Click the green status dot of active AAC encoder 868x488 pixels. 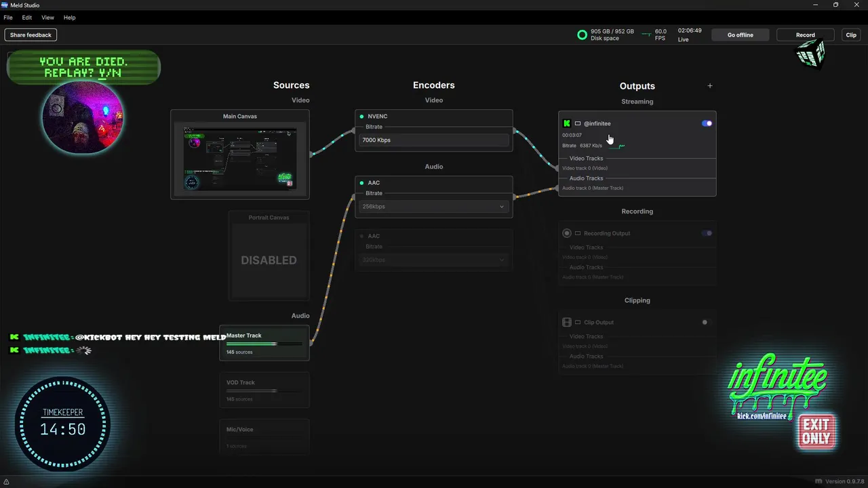point(362,183)
